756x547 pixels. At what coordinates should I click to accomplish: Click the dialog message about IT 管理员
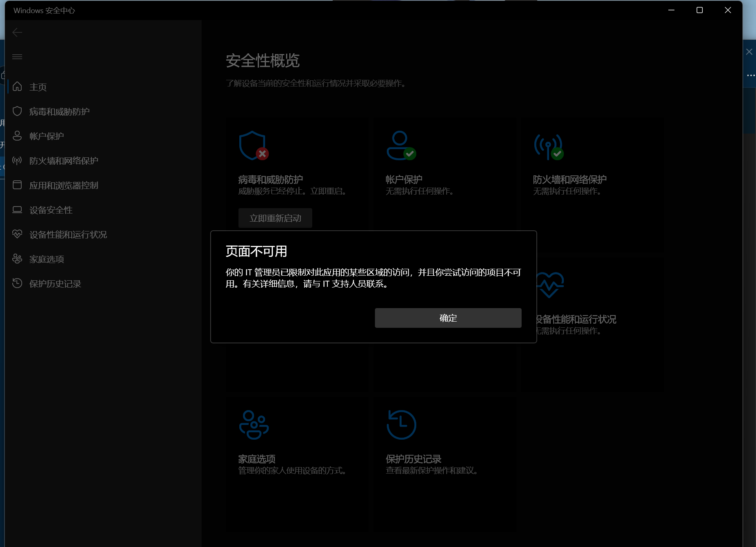click(x=373, y=278)
